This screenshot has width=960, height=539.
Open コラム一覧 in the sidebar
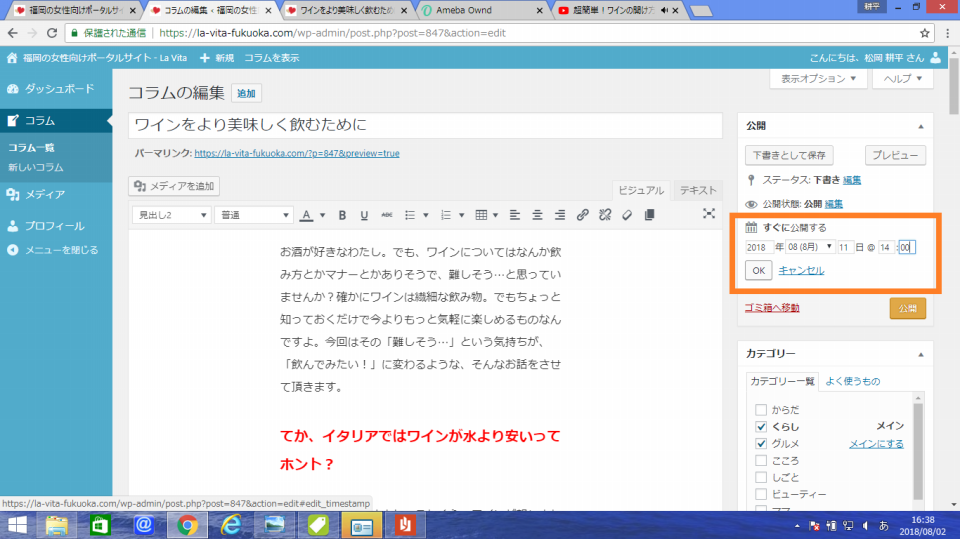(x=31, y=148)
